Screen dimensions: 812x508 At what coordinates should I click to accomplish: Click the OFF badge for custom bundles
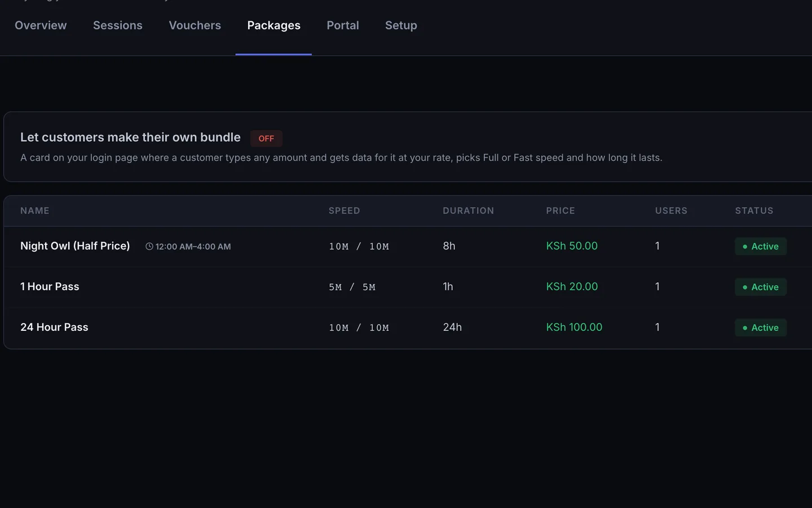tap(266, 138)
